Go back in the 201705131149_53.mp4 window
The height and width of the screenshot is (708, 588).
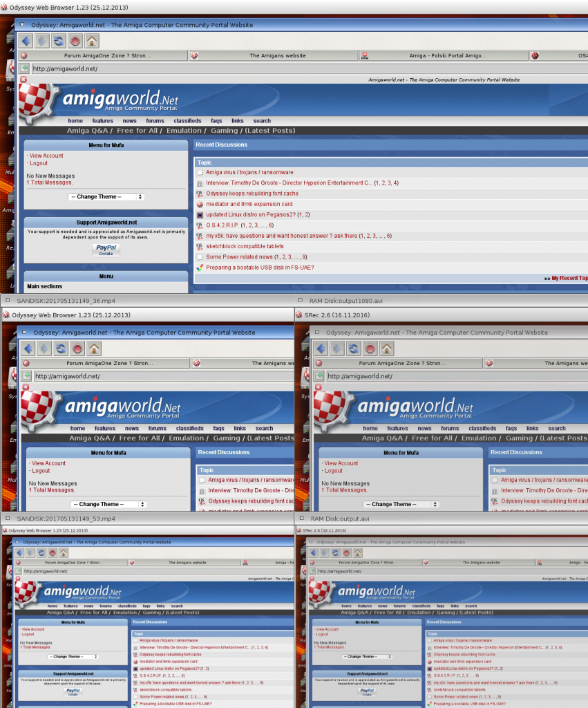19,552
